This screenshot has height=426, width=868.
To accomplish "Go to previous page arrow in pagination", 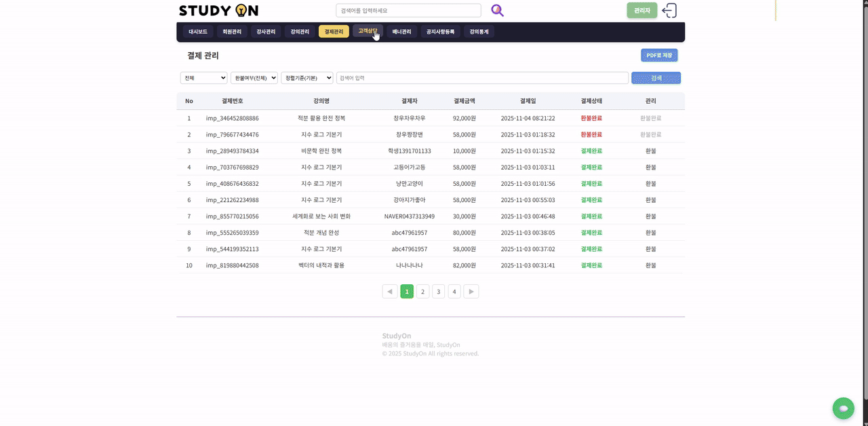I will pos(390,292).
